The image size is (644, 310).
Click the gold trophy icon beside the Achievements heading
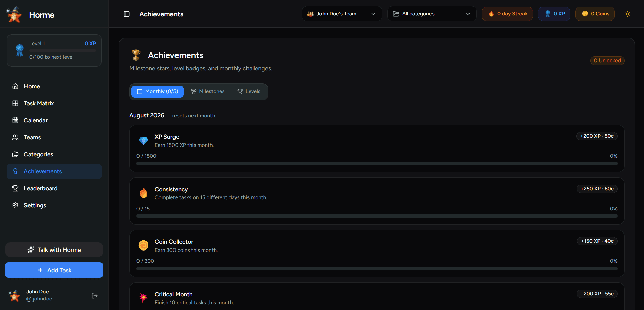pos(136,55)
